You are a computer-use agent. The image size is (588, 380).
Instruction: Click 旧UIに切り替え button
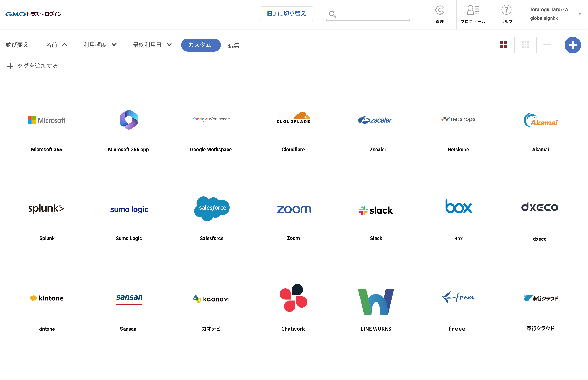click(286, 14)
